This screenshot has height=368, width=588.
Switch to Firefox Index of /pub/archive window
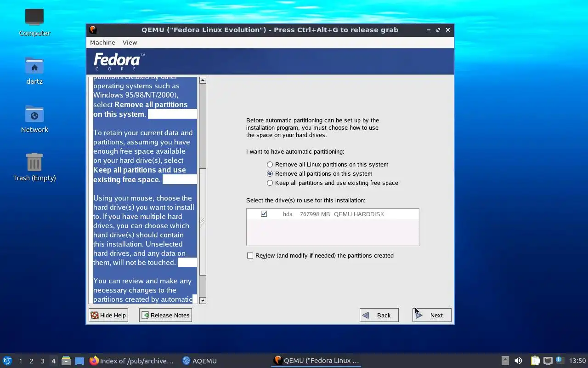click(x=132, y=361)
